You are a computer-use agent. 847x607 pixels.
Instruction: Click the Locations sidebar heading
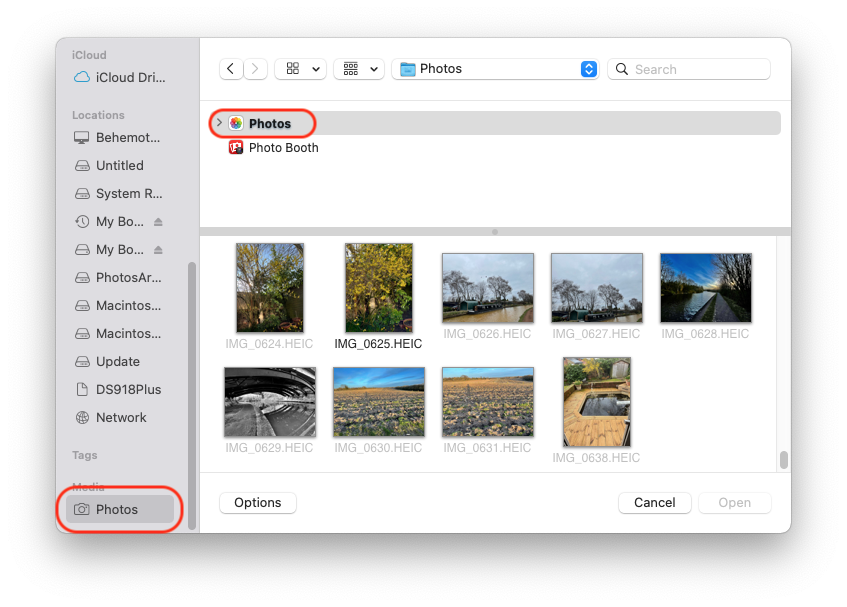[x=98, y=115]
